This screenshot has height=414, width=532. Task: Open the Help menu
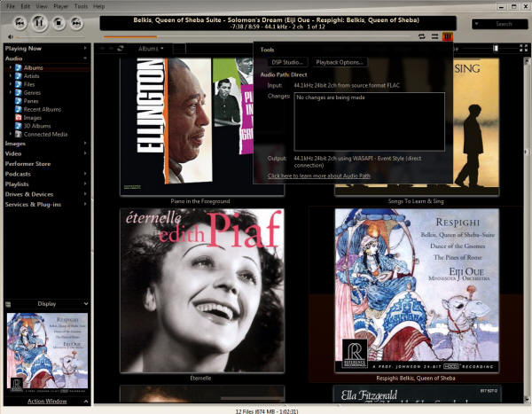point(98,6)
